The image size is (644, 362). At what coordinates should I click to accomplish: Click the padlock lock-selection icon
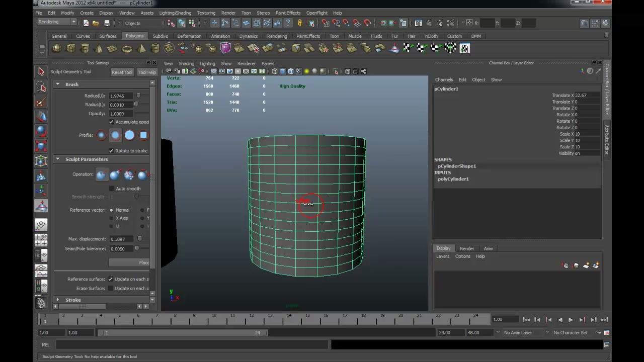tap(300, 23)
